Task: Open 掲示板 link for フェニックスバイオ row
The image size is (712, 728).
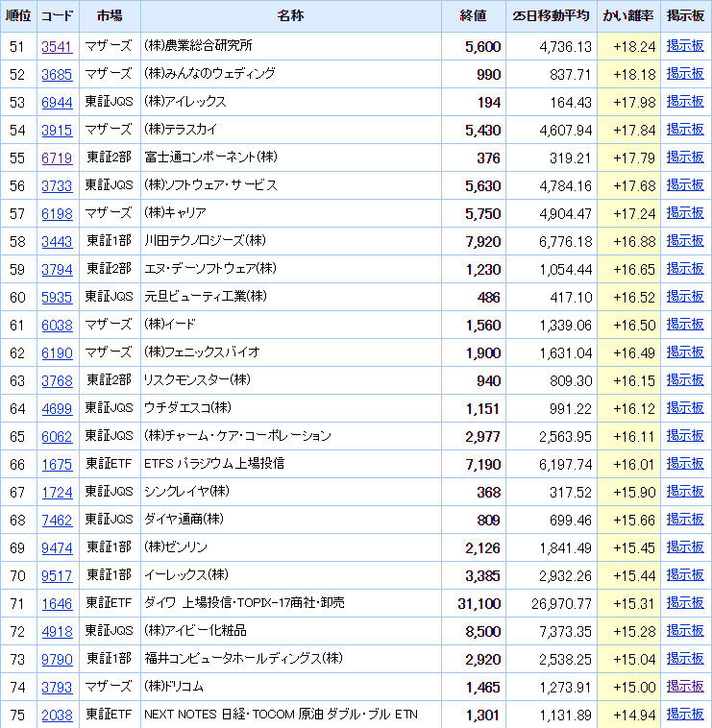Action: [x=685, y=352]
